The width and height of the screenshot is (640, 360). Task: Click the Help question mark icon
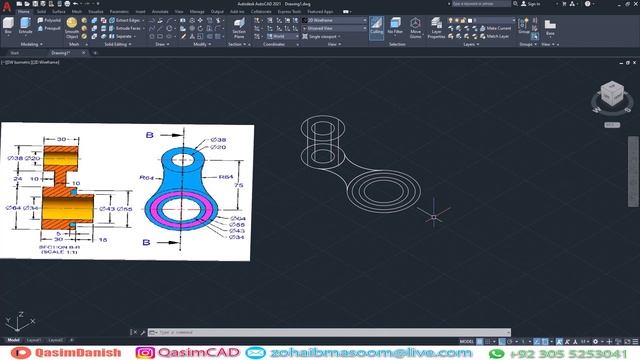coord(587,4)
